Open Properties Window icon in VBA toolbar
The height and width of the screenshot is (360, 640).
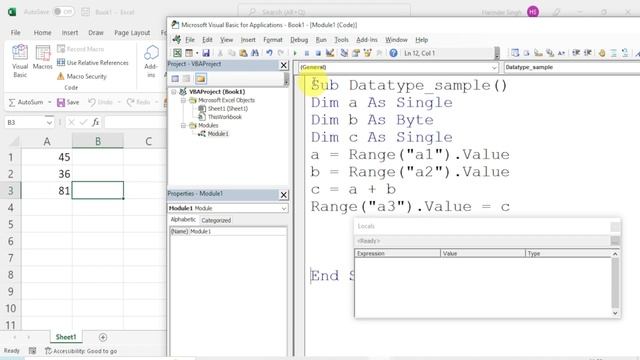pos(356,53)
